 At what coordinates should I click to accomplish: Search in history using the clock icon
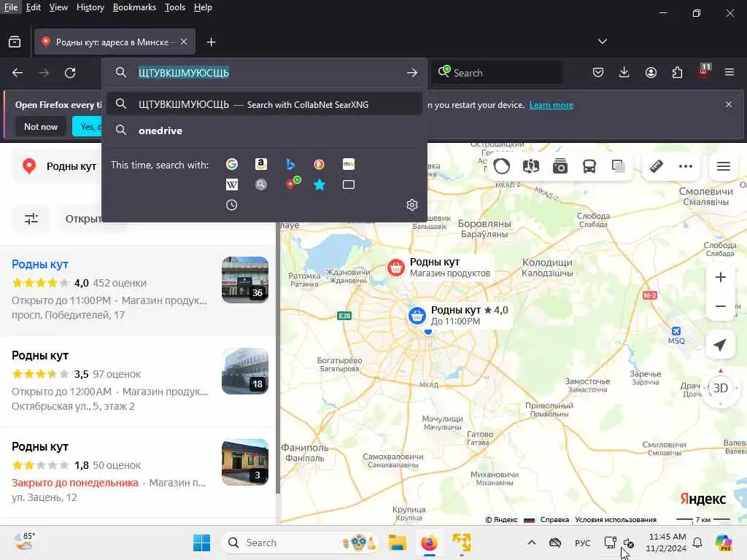232,205
